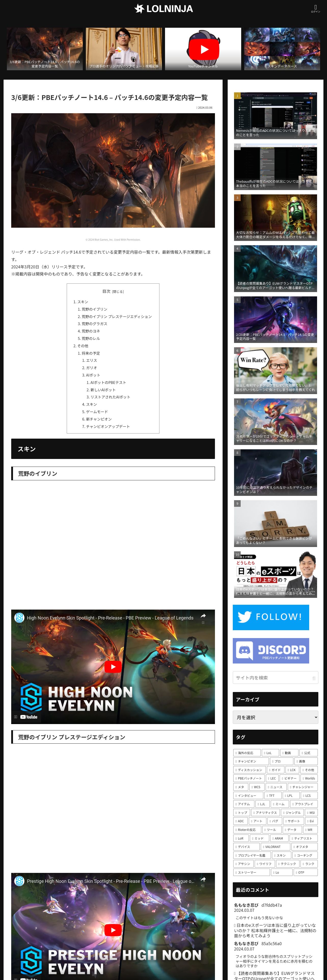
Task: Open the pro player interview header card
Action: pyautogui.click(x=124, y=49)
